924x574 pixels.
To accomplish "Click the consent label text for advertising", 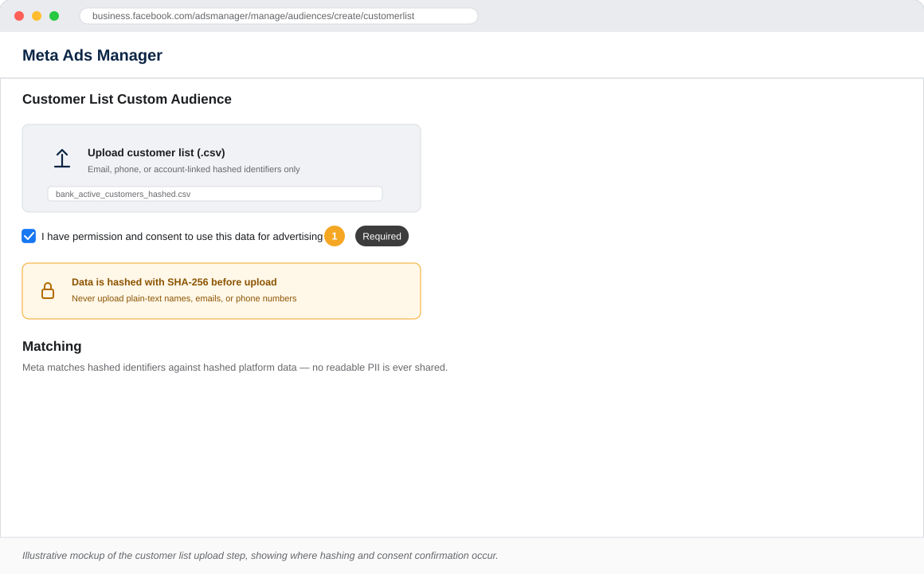I will [182, 237].
